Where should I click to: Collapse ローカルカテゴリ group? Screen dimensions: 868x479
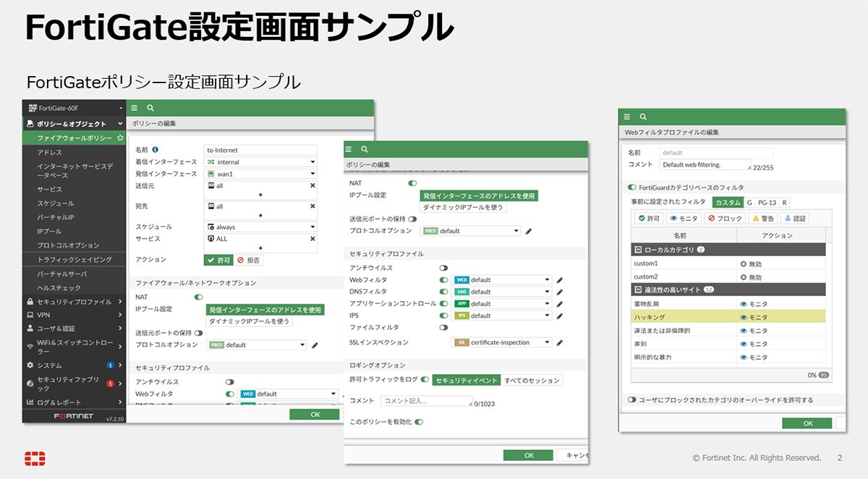coord(638,250)
